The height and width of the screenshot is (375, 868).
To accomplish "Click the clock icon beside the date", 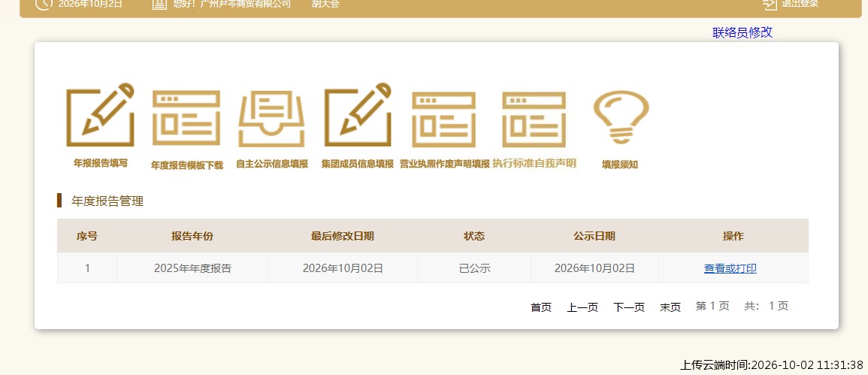I will coord(44,4).
